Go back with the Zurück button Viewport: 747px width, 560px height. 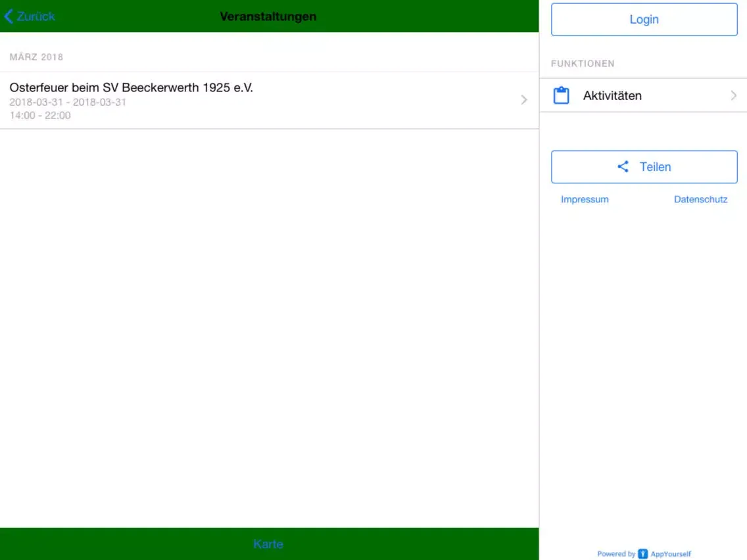[x=30, y=16]
